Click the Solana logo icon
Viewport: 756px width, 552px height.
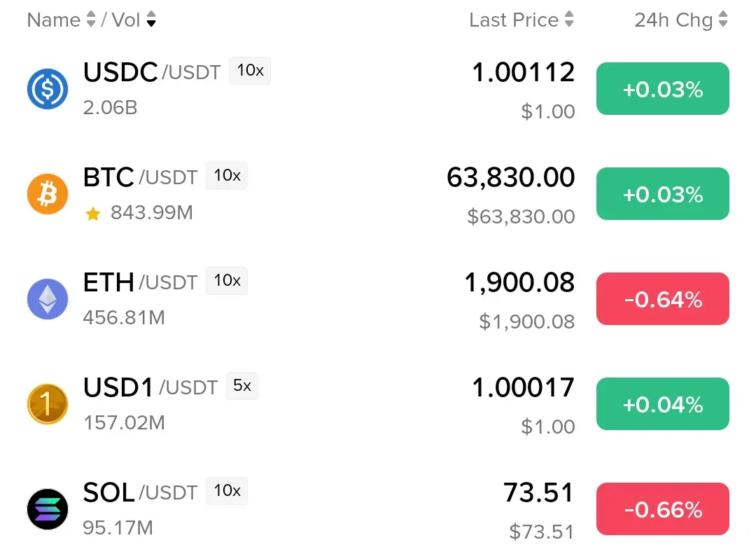tap(48, 509)
